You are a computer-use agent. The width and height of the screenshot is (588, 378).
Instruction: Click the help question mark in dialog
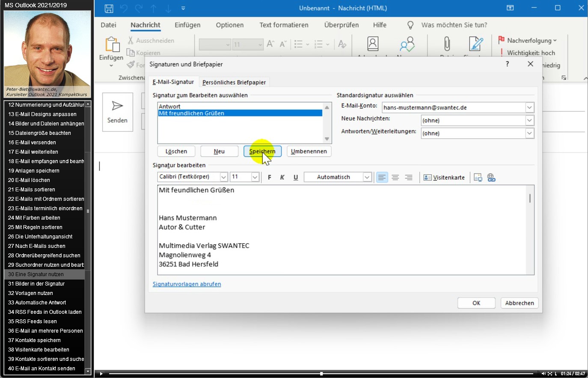[507, 64]
